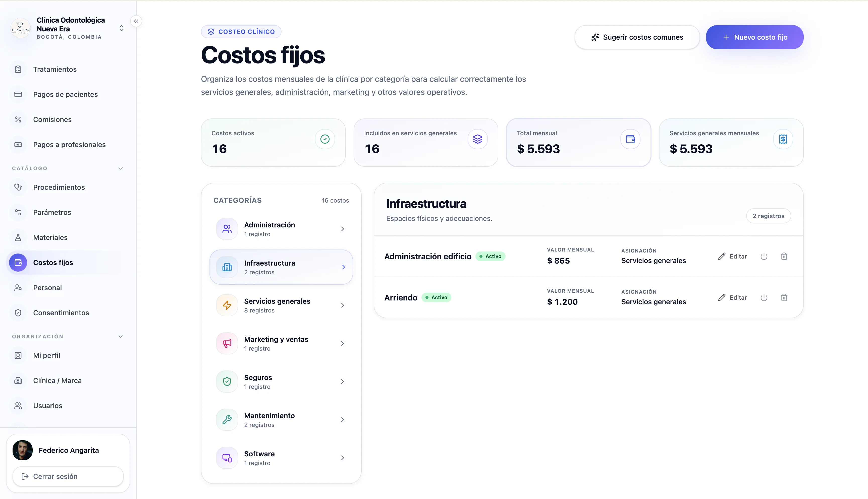Select the Software category row

click(x=281, y=458)
